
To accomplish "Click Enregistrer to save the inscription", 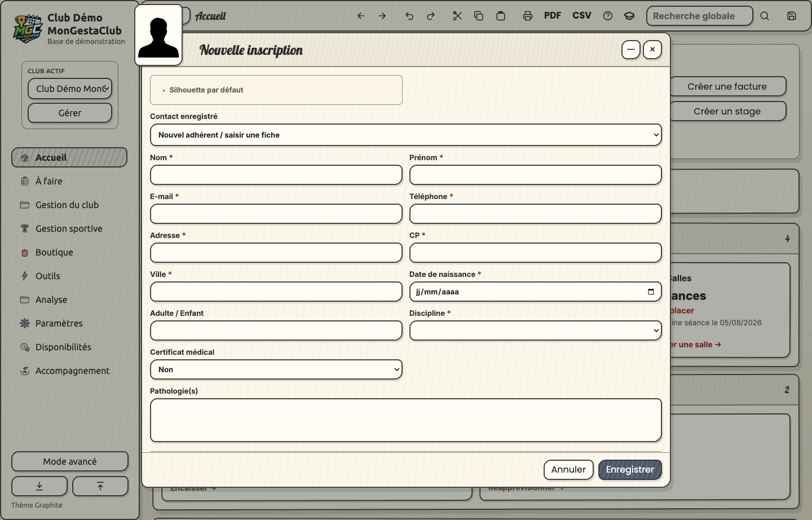I will 630,469.
